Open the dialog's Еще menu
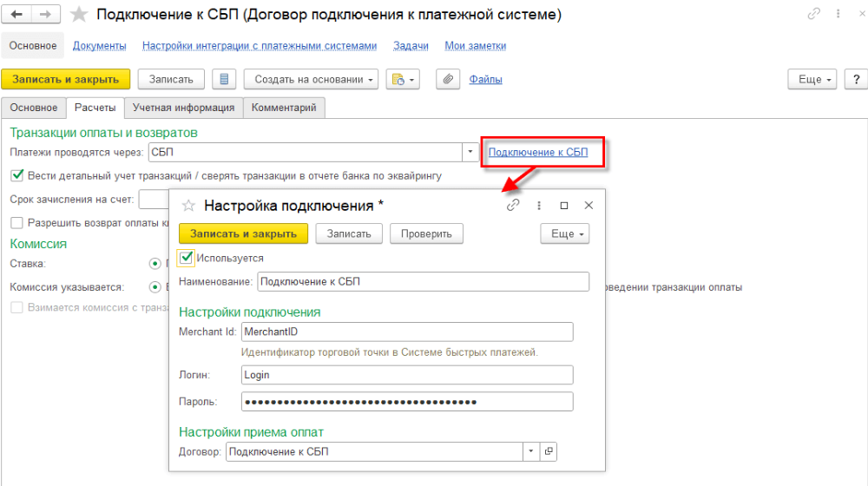Viewport: 868px width, 486px height. coord(565,233)
